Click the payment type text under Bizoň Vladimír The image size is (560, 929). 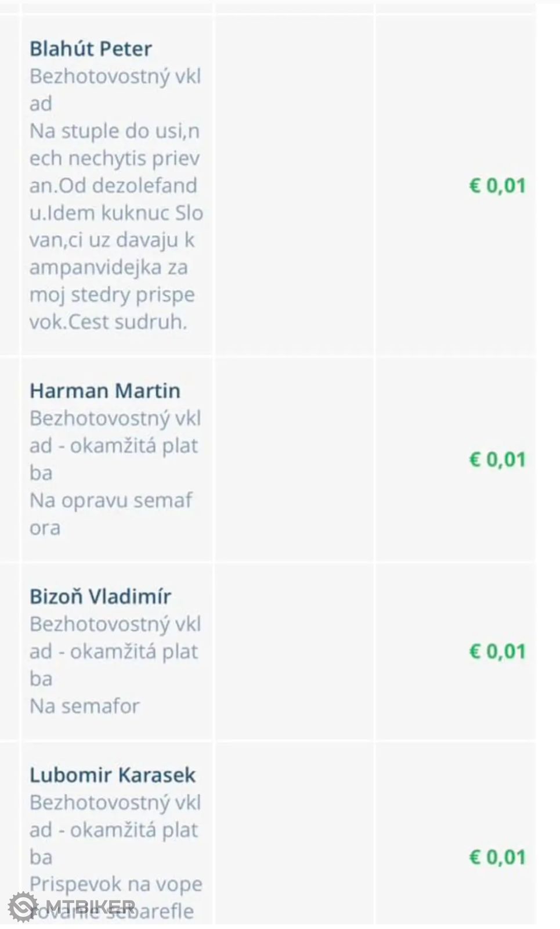[115, 651]
